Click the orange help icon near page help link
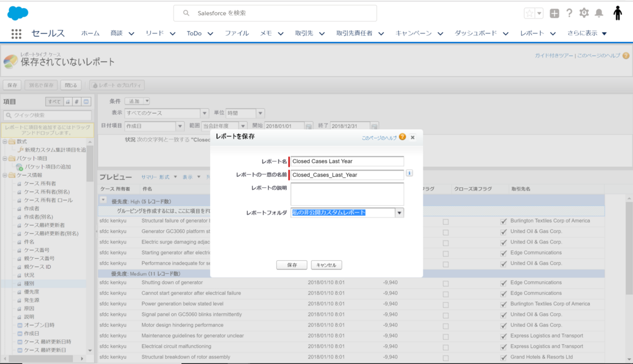 [x=626, y=56]
